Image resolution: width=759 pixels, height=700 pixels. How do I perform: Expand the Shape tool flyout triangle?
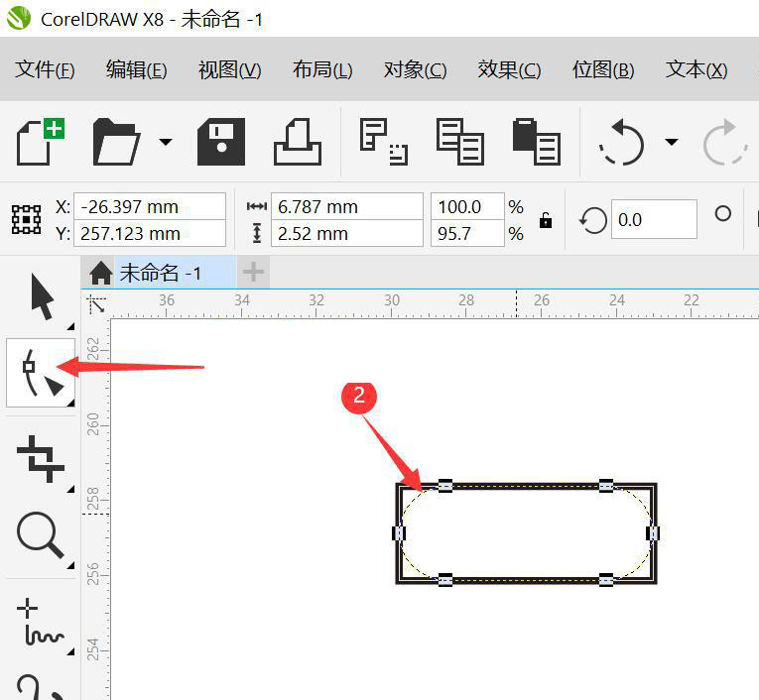pyautogui.click(x=71, y=403)
